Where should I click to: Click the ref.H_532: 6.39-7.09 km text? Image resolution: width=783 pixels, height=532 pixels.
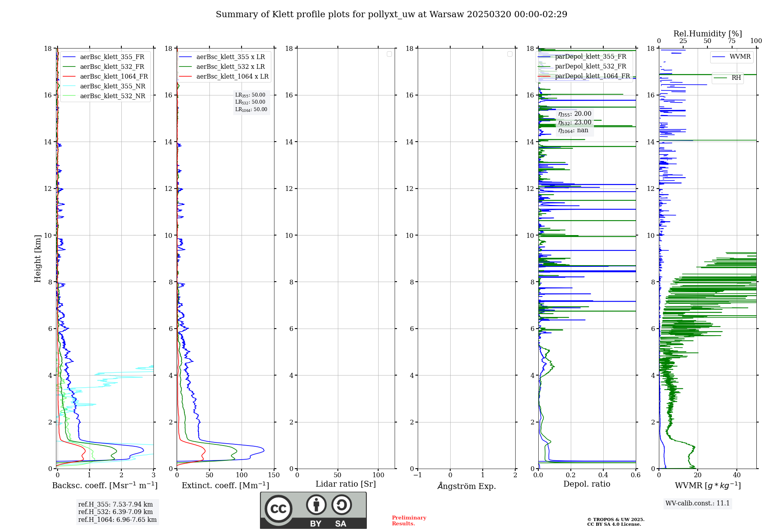tap(115, 512)
